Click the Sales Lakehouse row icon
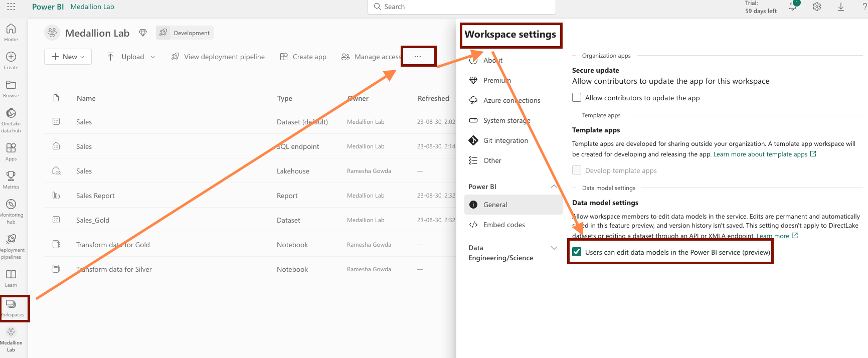The image size is (868, 358). click(56, 170)
